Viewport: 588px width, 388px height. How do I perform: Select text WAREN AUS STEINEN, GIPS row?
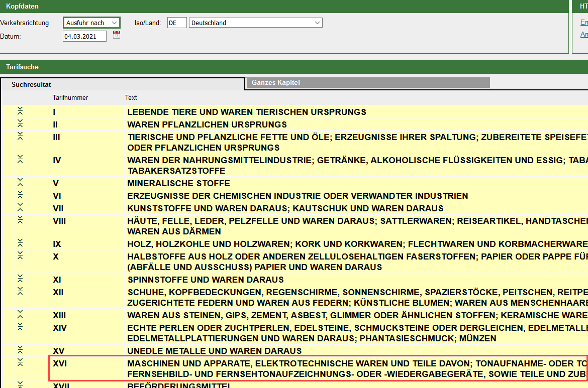357,315
